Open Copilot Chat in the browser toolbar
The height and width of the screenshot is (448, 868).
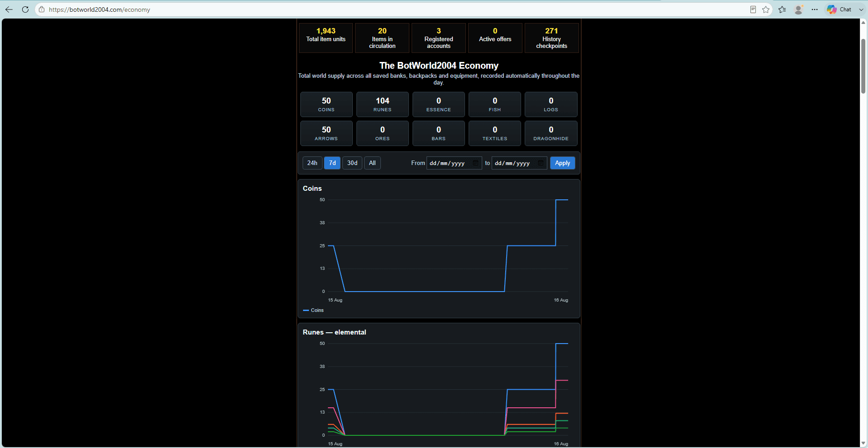[839, 9]
